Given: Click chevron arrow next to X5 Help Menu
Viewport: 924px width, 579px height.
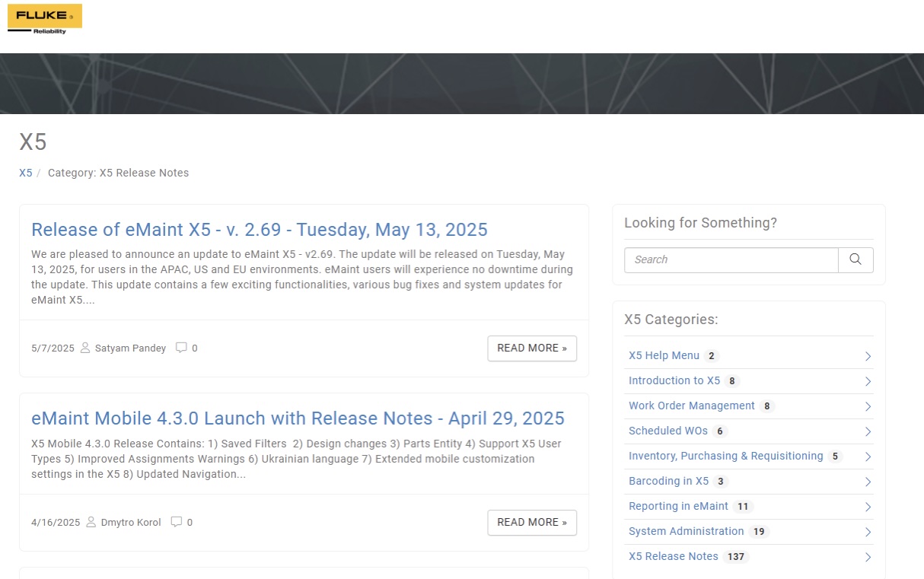Looking at the screenshot, I should [868, 356].
